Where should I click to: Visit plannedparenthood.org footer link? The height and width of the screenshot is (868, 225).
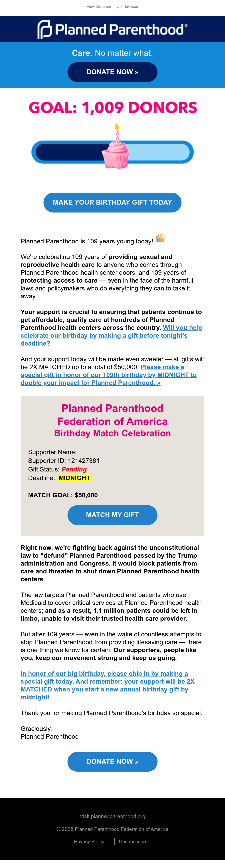112,816
